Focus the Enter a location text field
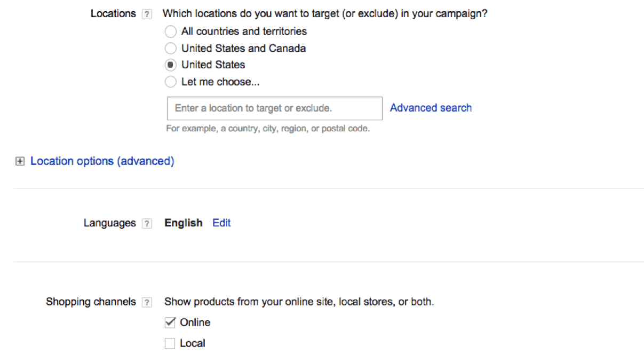 point(274,108)
